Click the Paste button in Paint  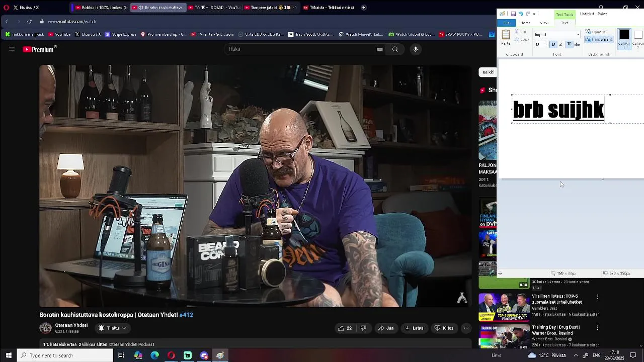[x=506, y=38]
